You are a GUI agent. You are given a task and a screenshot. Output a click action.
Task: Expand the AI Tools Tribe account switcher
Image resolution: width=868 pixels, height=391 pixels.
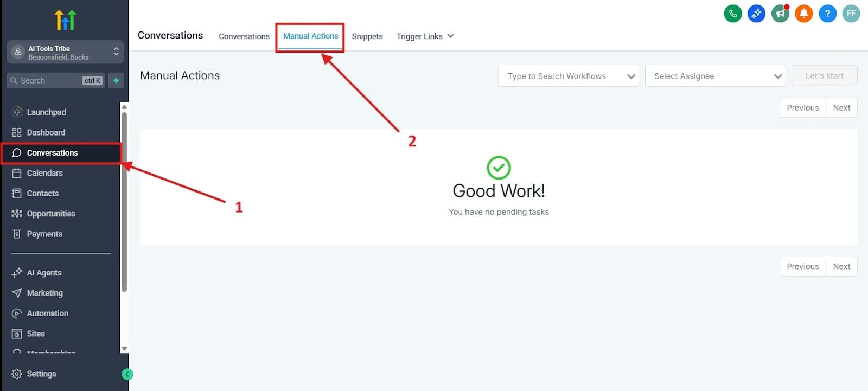(x=116, y=52)
